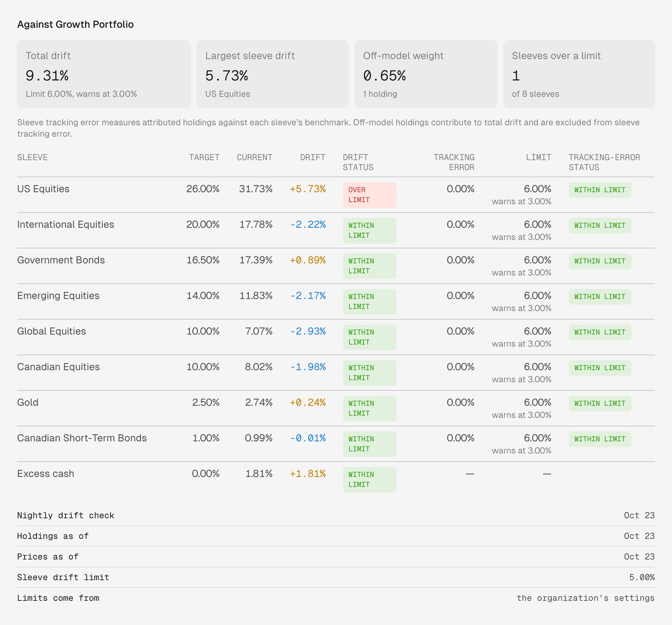Click Global Equities current weight 7.07%
The image size is (672, 625).
(259, 331)
